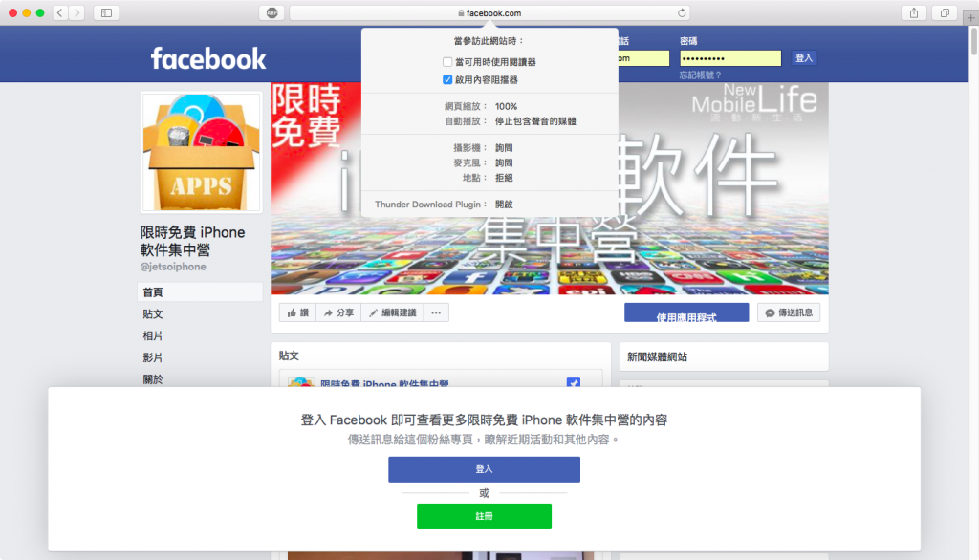Click page title 限時免費 iPhone 軟件集中營
Viewport: 979px width, 560px height.
(x=192, y=241)
